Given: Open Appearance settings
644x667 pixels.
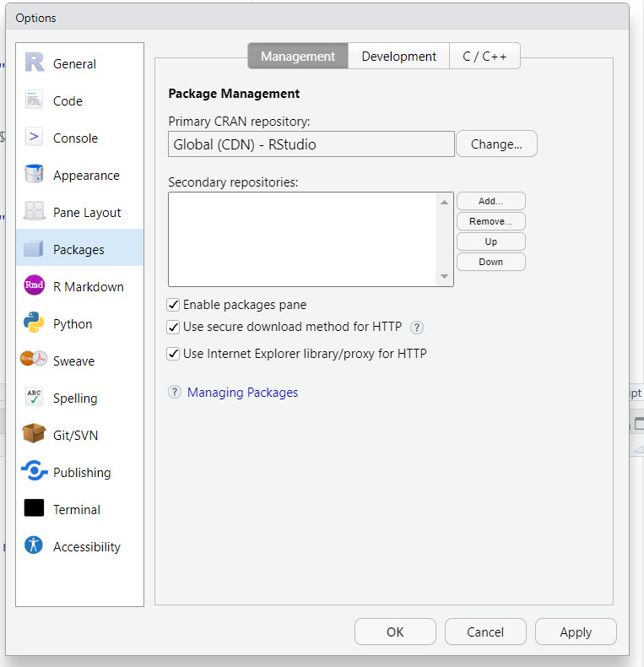Looking at the screenshot, I should point(79,176).
